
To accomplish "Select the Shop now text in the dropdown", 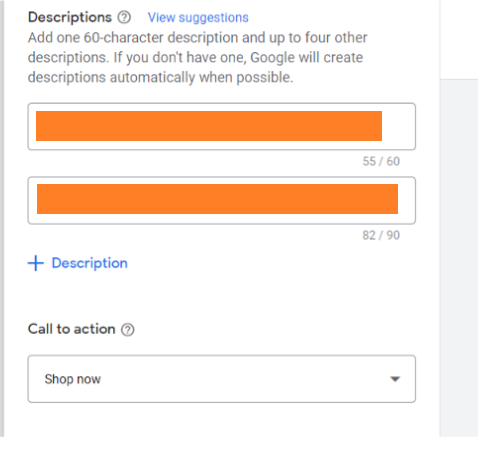I will coord(73,379).
